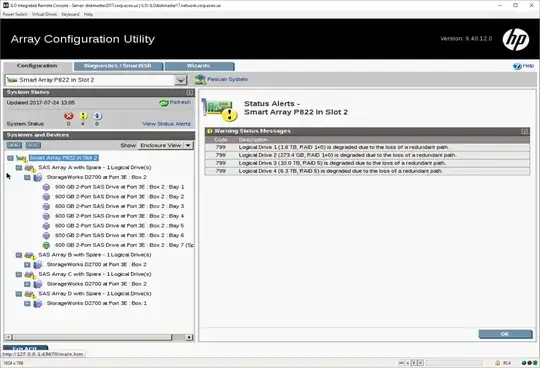The image size is (540, 368).
Task: Click the SAS Array B icon
Action: click(x=30, y=255)
